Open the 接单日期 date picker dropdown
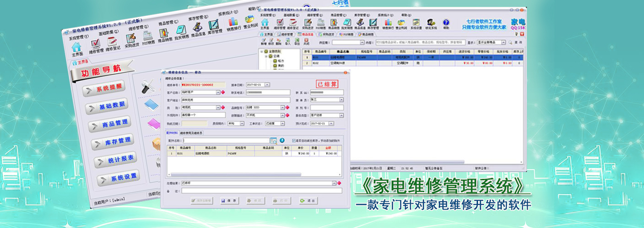 coord(267,85)
